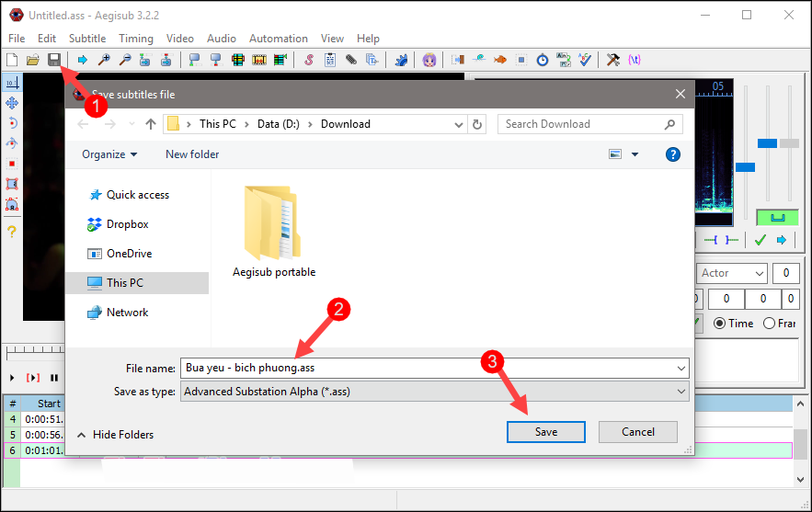Click the Styles Manager pink S icon

point(309,60)
